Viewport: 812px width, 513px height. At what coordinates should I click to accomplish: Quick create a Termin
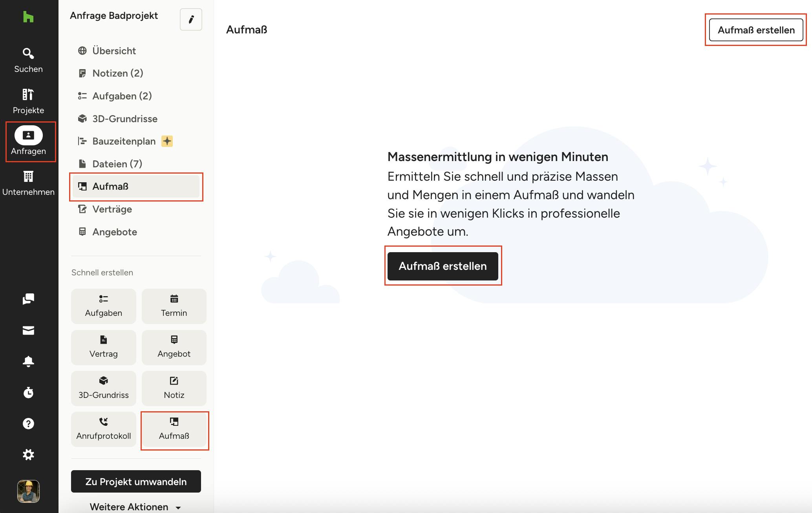(174, 306)
